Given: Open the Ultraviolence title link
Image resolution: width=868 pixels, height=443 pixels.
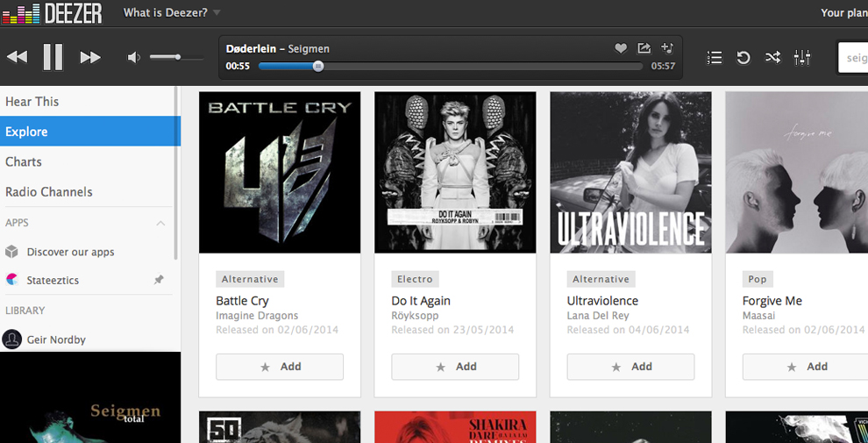Looking at the screenshot, I should [602, 301].
